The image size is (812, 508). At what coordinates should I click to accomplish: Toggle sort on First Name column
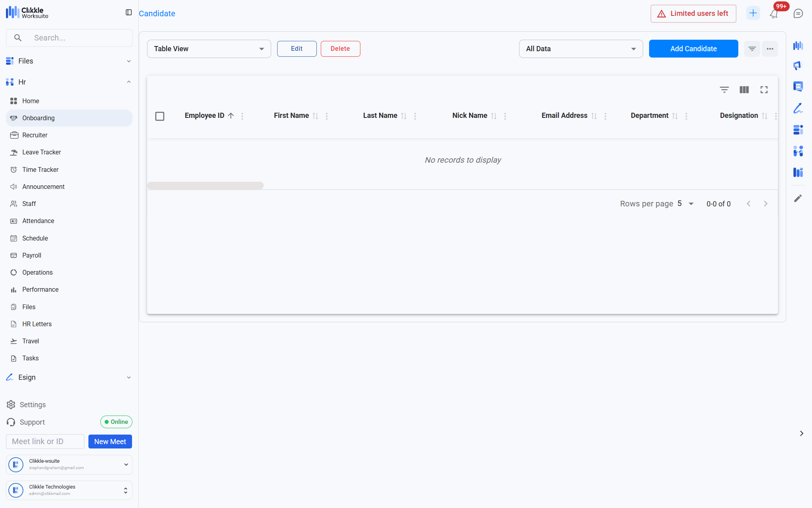click(315, 116)
